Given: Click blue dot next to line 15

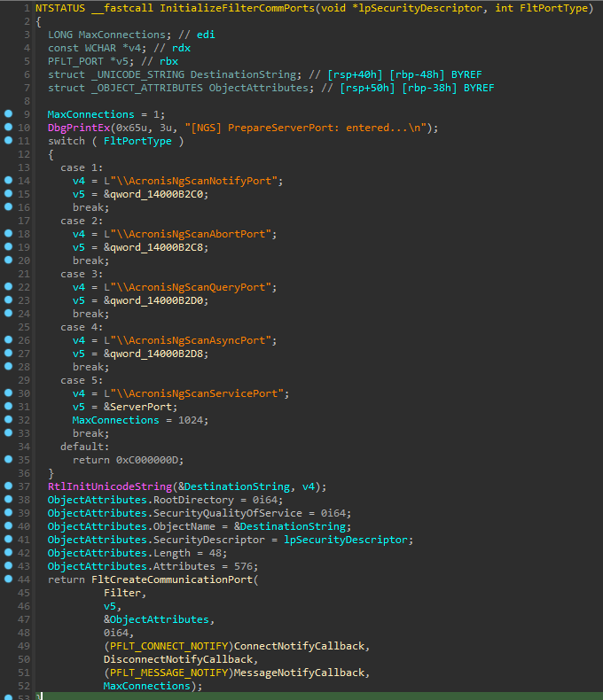Looking at the screenshot, I should coord(8,193).
